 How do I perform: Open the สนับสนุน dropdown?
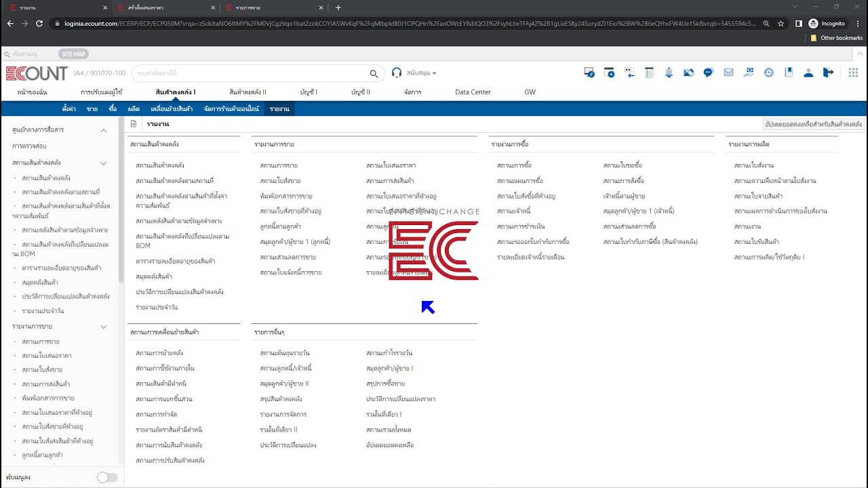coord(422,73)
